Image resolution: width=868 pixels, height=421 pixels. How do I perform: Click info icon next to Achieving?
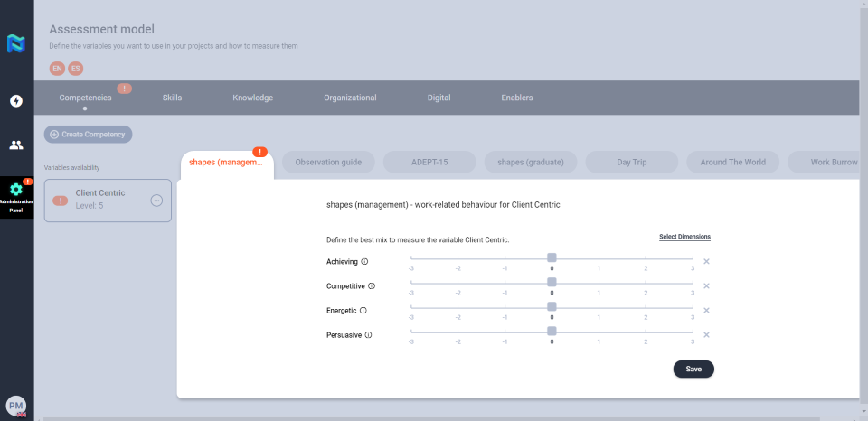[x=365, y=262]
